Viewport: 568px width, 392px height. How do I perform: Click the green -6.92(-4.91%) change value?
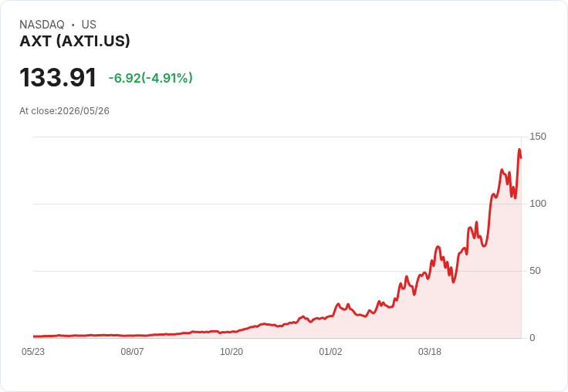point(150,78)
